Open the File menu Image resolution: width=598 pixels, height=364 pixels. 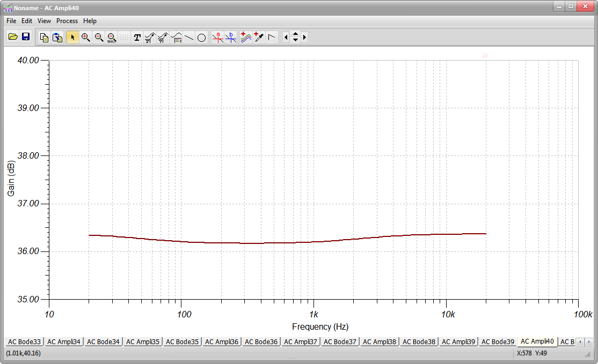[11, 21]
